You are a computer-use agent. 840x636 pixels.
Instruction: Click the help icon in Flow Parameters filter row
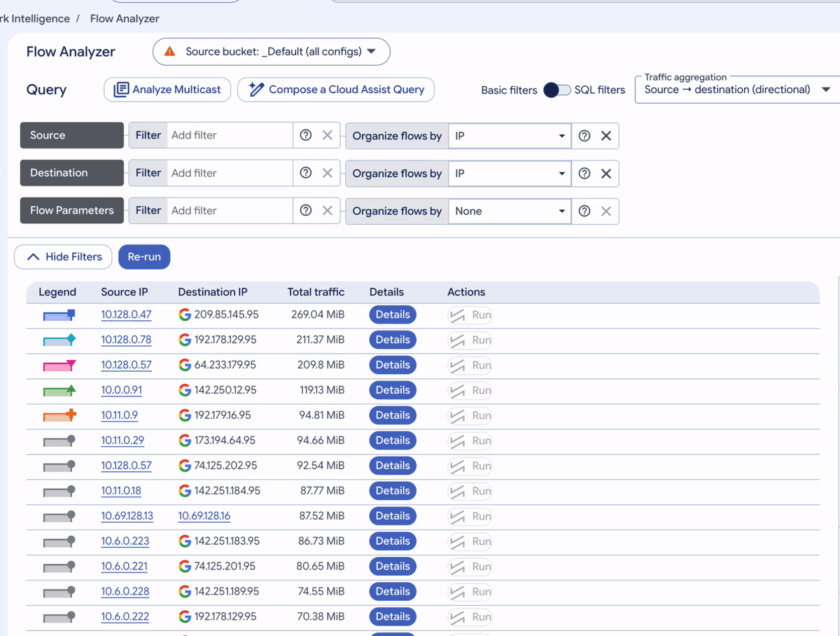coord(306,210)
